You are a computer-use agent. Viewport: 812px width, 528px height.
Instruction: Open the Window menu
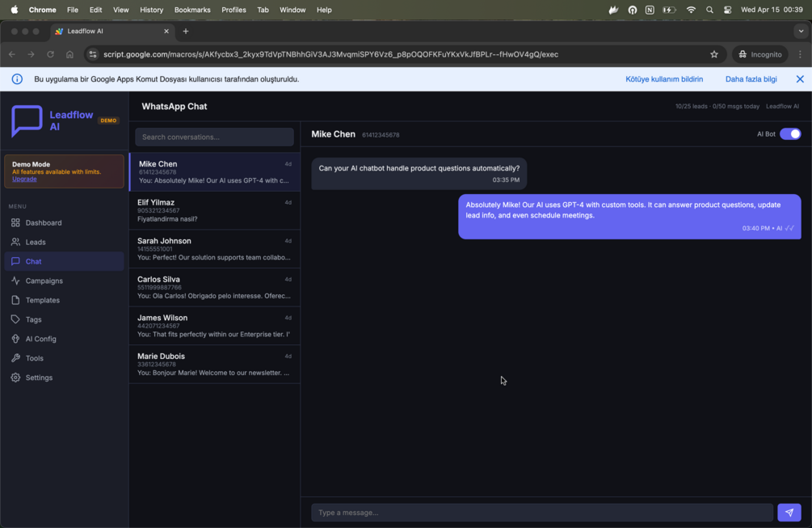pos(292,10)
